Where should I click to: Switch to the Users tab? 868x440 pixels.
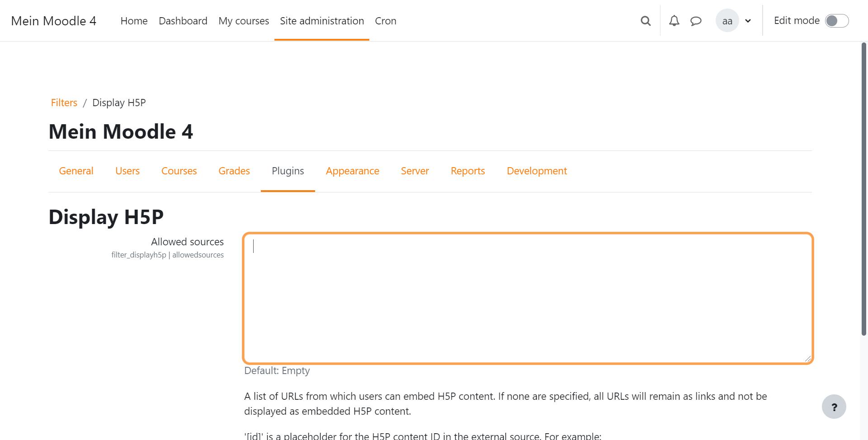click(x=127, y=171)
